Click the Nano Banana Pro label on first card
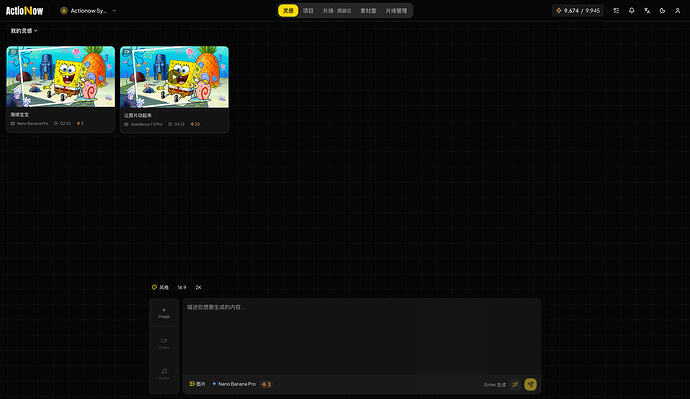690x399 pixels. pyautogui.click(x=32, y=124)
